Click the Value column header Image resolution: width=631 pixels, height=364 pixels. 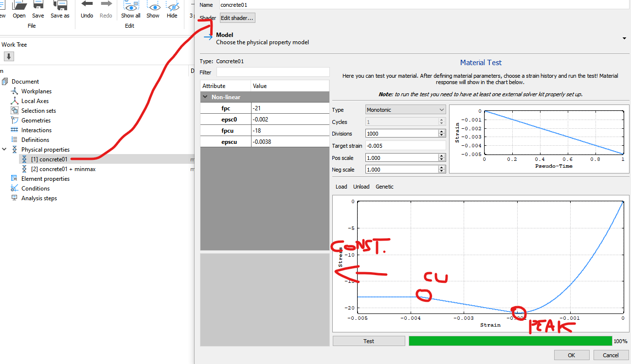(290, 86)
